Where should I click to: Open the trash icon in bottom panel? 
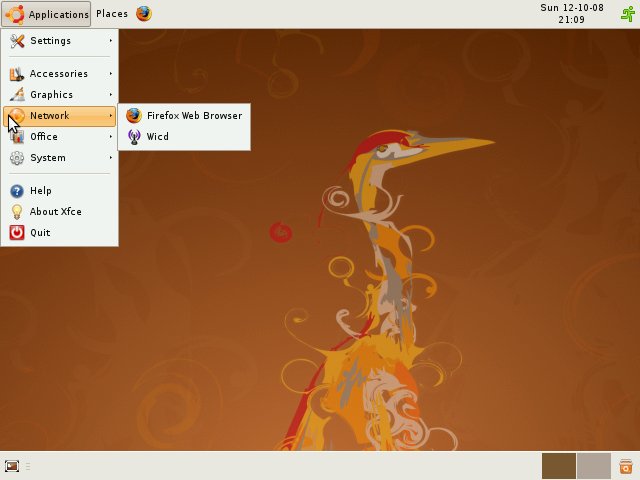[x=625, y=466]
